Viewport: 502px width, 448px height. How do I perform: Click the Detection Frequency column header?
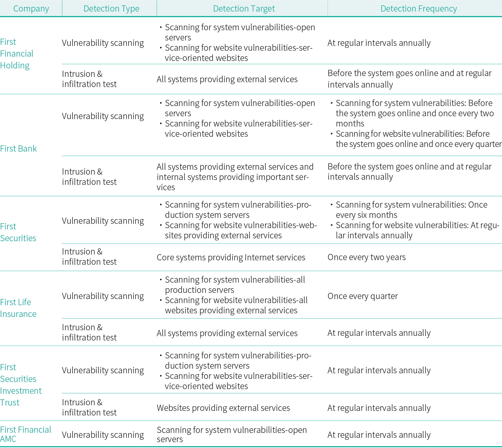pos(419,8)
